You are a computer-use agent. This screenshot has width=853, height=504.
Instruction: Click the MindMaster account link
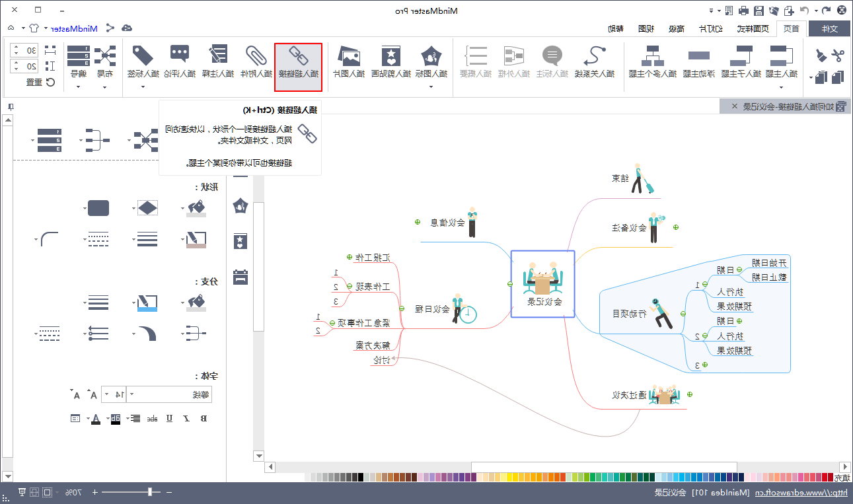pyautogui.click(x=75, y=28)
